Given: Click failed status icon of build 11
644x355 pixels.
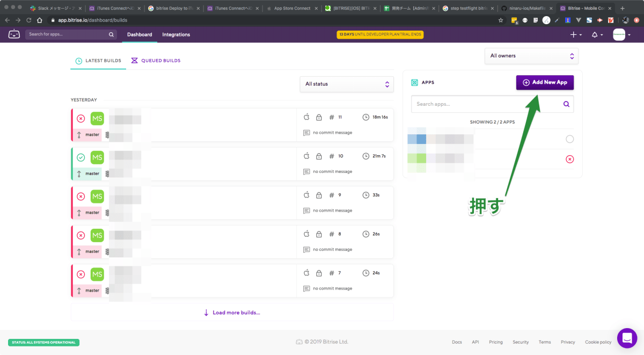Looking at the screenshot, I should [80, 119].
